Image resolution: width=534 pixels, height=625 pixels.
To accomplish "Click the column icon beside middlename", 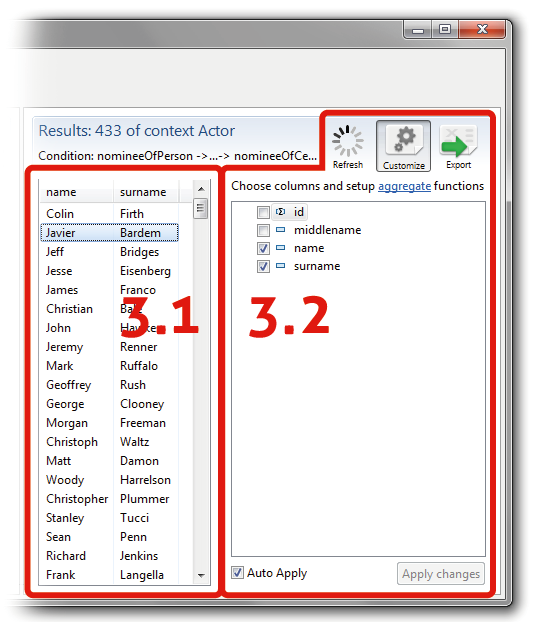I will click(281, 230).
